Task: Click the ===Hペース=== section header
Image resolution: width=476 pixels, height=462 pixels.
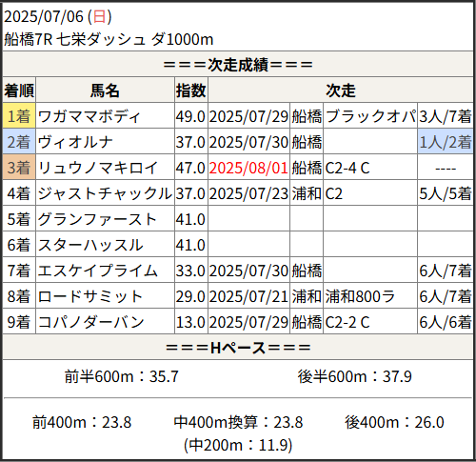Action: click(x=238, y=348)
